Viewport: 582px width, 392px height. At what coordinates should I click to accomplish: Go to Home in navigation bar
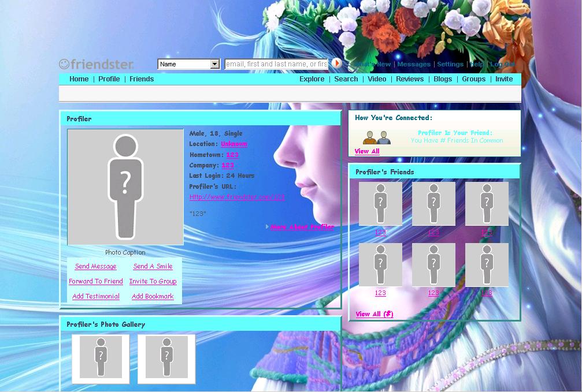point(79,79)
